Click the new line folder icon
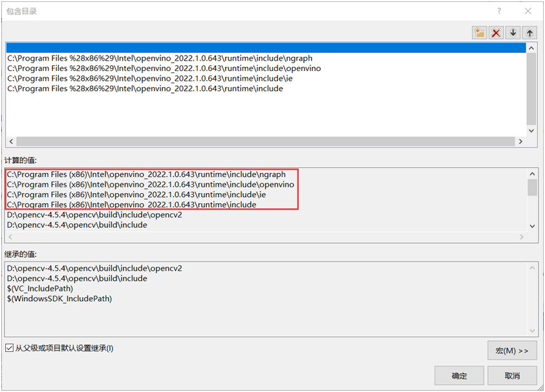The width and height of the screenshot is (545, 392). click(480, 33)
